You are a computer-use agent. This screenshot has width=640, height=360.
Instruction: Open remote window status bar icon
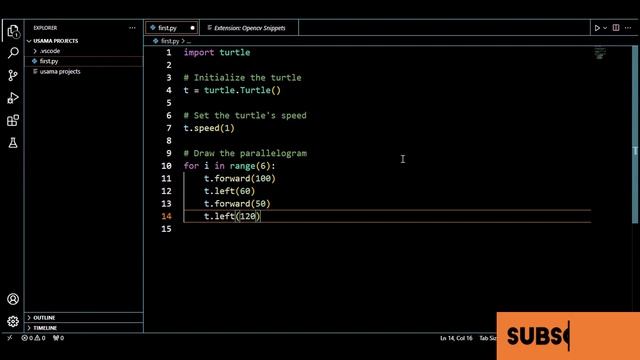10,338
